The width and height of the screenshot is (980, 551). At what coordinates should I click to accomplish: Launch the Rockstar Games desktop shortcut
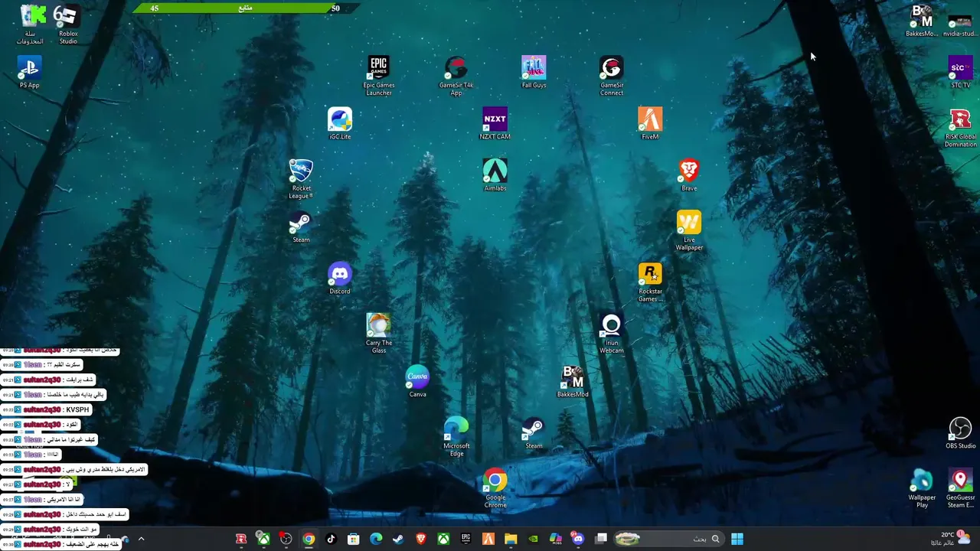(x=650, y=282)
